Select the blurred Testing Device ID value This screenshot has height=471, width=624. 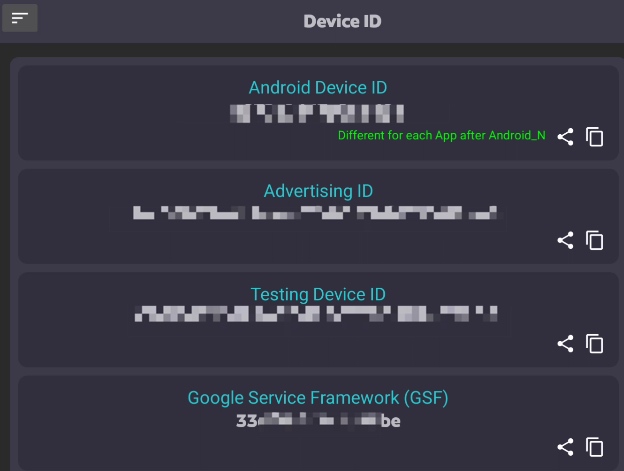[316, 314]
